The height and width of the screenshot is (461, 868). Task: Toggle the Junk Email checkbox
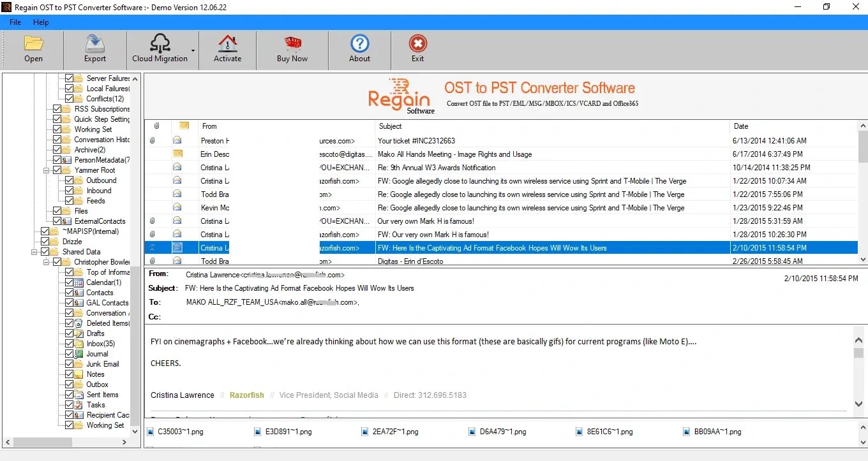70,364
